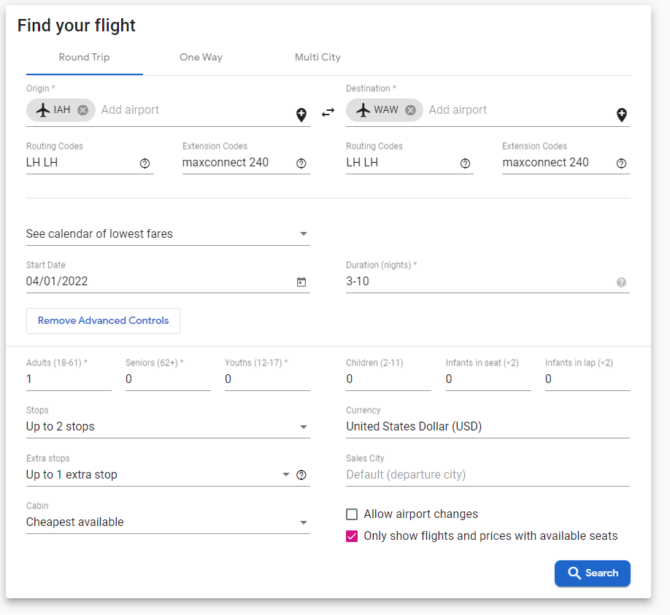
Task: Open calendar picker icon for Start Date
Action: coord(301,282)
